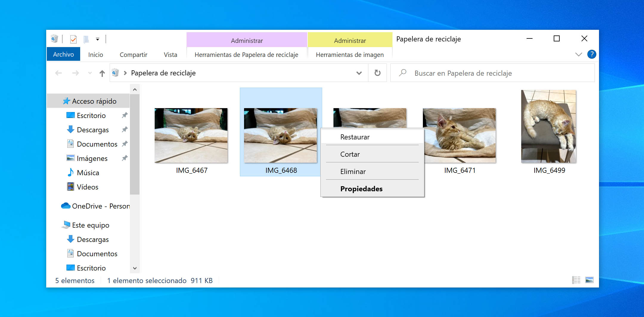This screenshot has width=644, height=317.
Task: Choose Propiedades from context menu
Action: click(372, 189)
